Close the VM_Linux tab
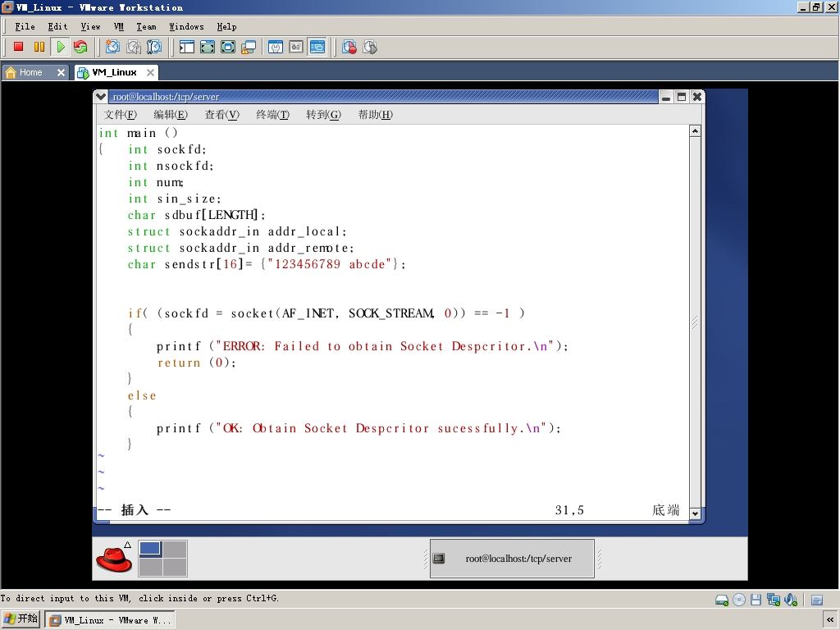 point(151,72)
